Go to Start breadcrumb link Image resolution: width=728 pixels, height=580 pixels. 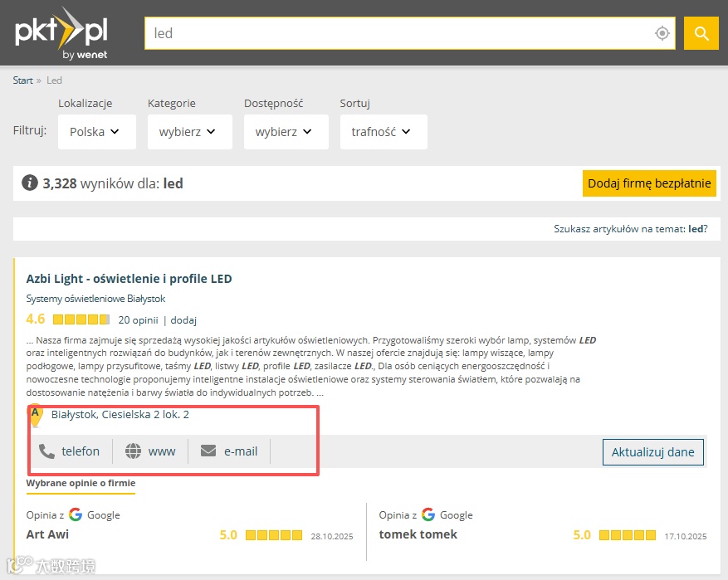coord(22,80)
